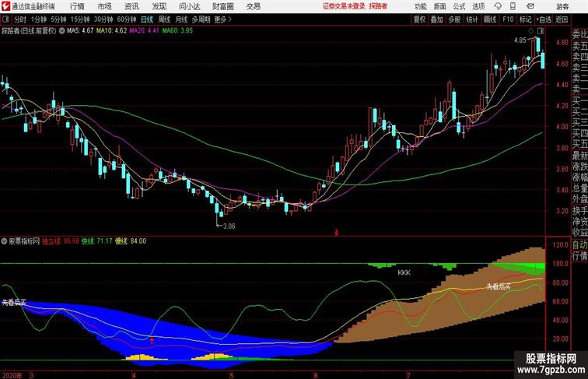Click the 证券交易未登录 login link
The height and width of the screenshot is (379, 588).
pos(344,6)
